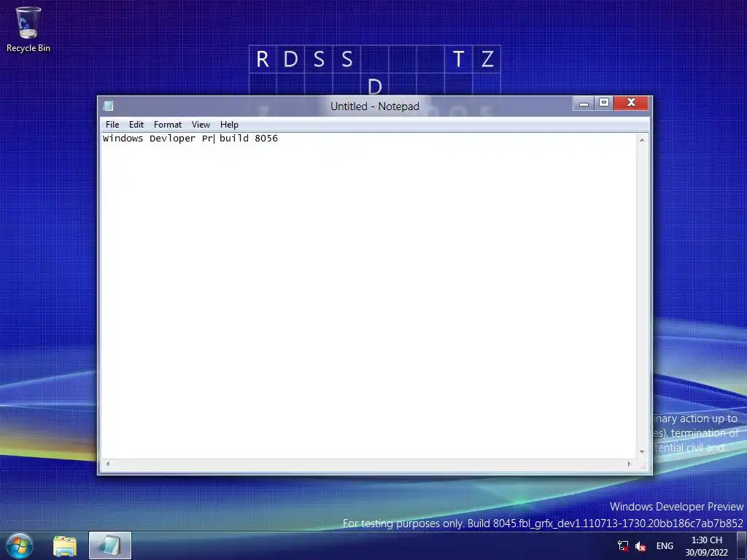The image size is (747, 560).
Task: Click the Notepad title bar icon
Action: (x=109, y=106)
